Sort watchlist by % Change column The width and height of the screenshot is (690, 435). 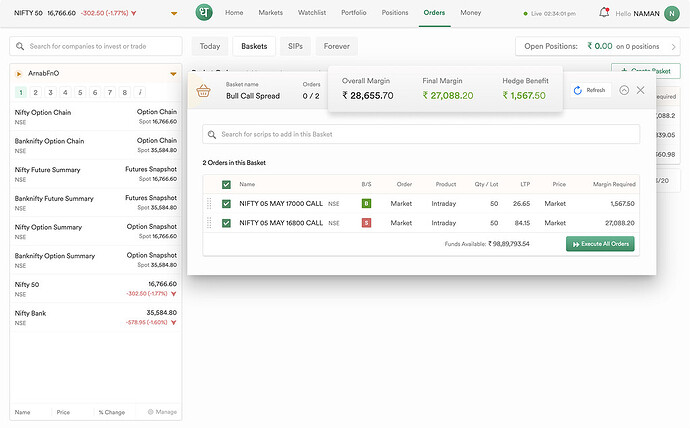coord(112,412)
